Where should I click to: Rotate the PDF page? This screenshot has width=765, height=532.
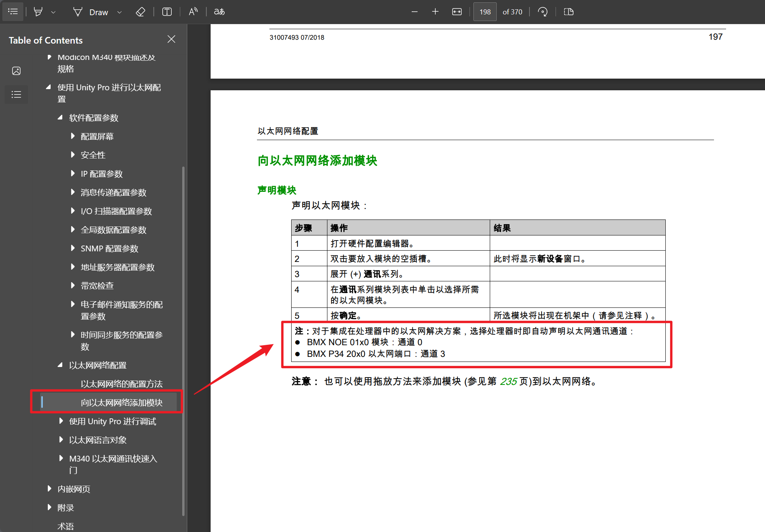coord(543,12)
